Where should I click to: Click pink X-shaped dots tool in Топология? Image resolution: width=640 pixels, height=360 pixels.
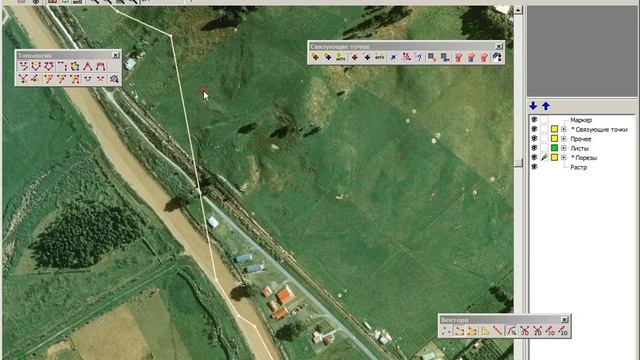pyautogui.click(x=100, y=79)
